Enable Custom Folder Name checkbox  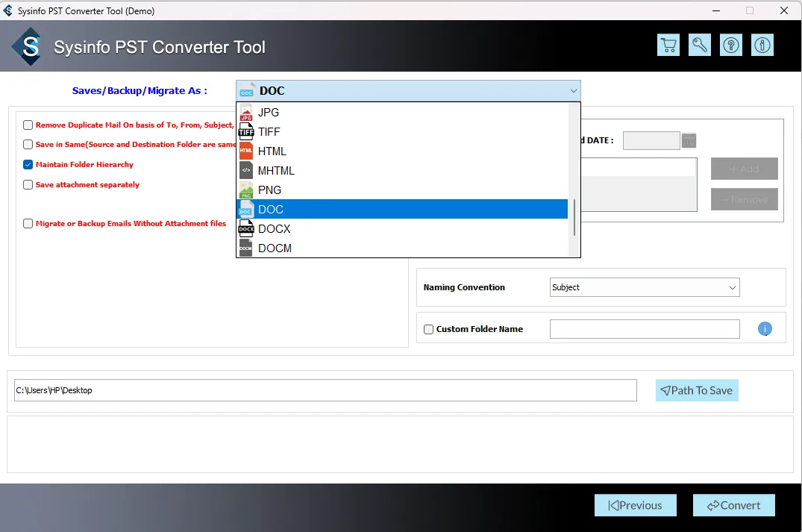[429, 329]
